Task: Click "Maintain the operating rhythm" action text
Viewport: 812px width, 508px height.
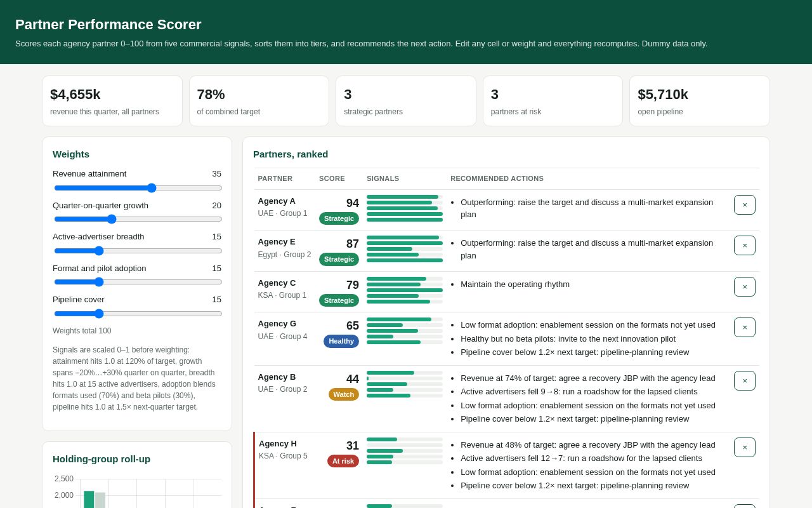Action: 515,284
